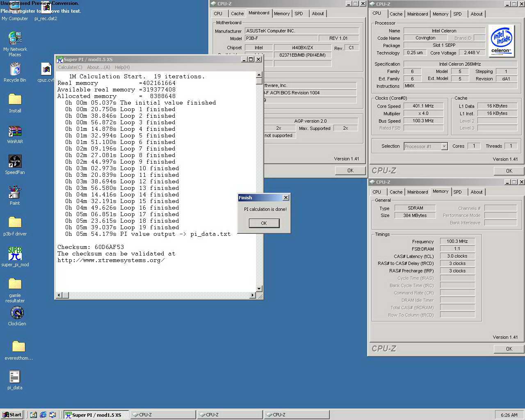525x420 pixels.
Task: Open My Network Places desktop icon
Action: 15,44
